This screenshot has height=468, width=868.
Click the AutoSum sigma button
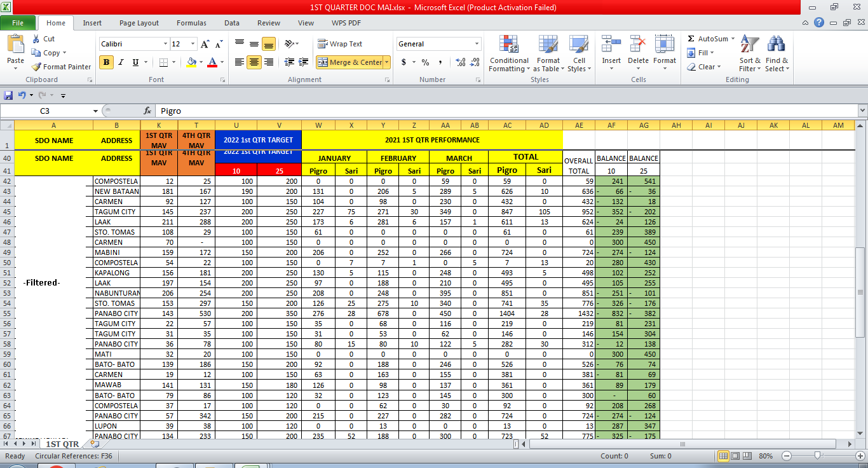pyautogui.click(x=707, y=39)
